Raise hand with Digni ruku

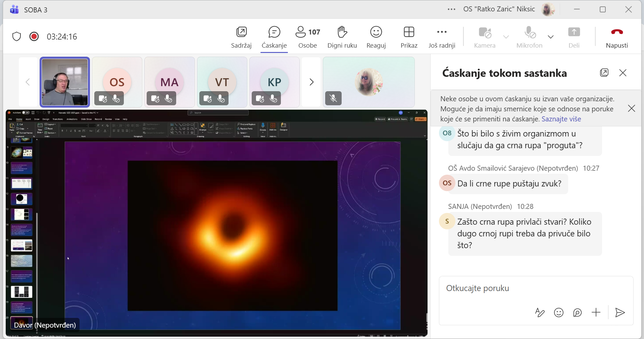[x=342, y=37]
